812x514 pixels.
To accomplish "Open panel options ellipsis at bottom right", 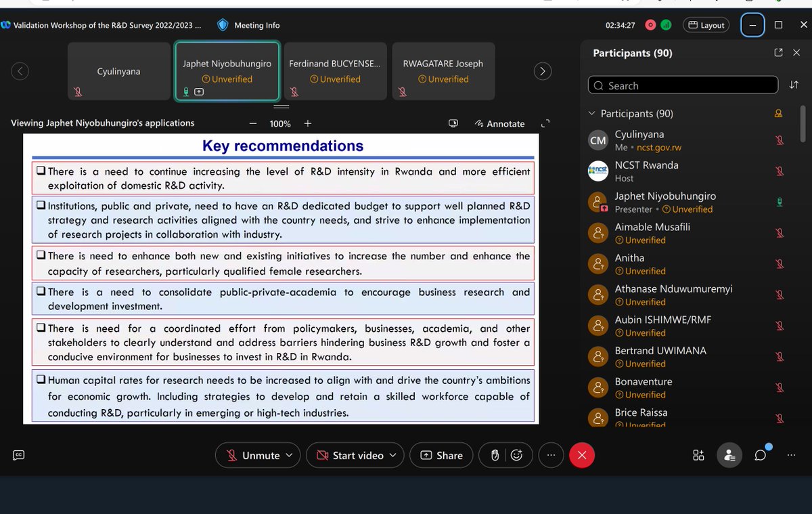I will (791, 455).
